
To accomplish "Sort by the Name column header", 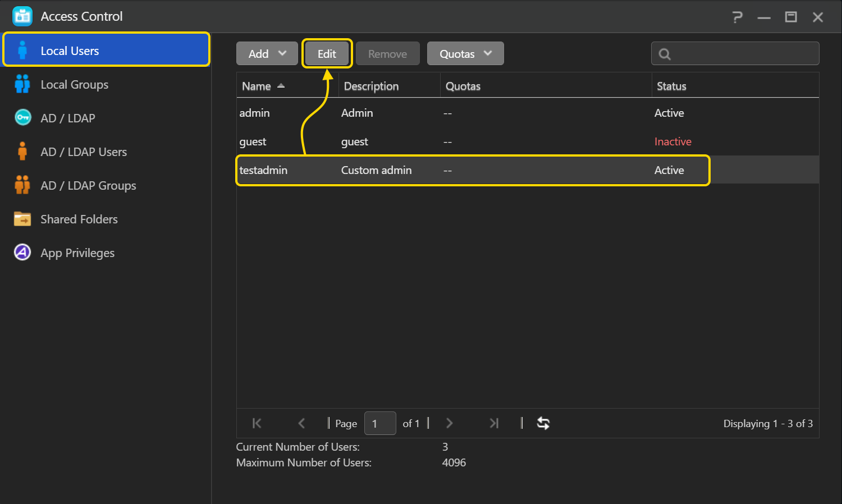I will tap(257, 86).
